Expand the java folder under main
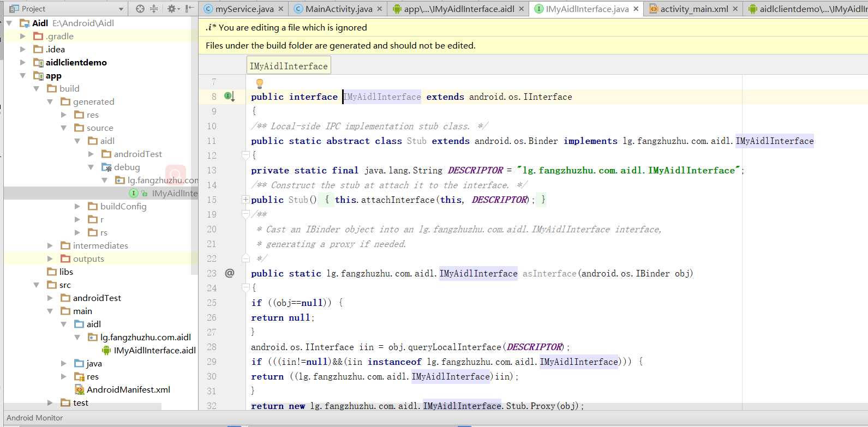Screen dimensions: 868x427 click(64, 363)
